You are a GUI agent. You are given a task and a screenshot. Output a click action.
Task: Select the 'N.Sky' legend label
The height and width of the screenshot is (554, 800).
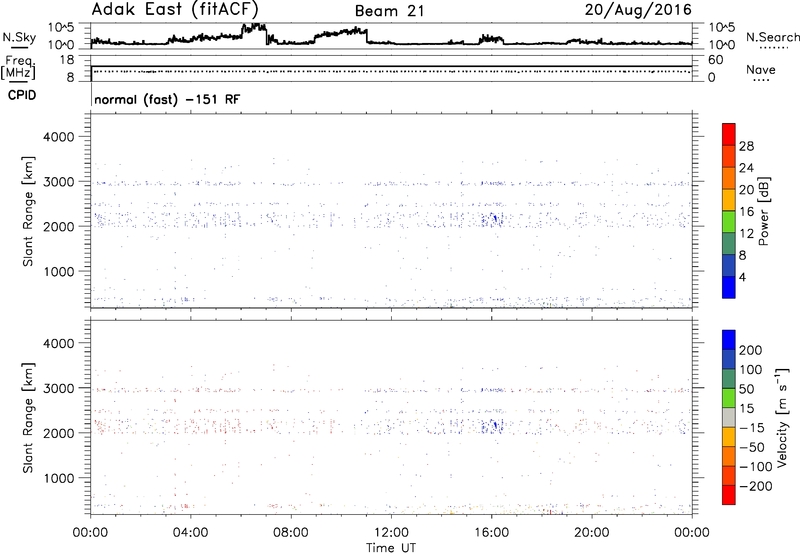pyautogui.click(x=19, y=38)
